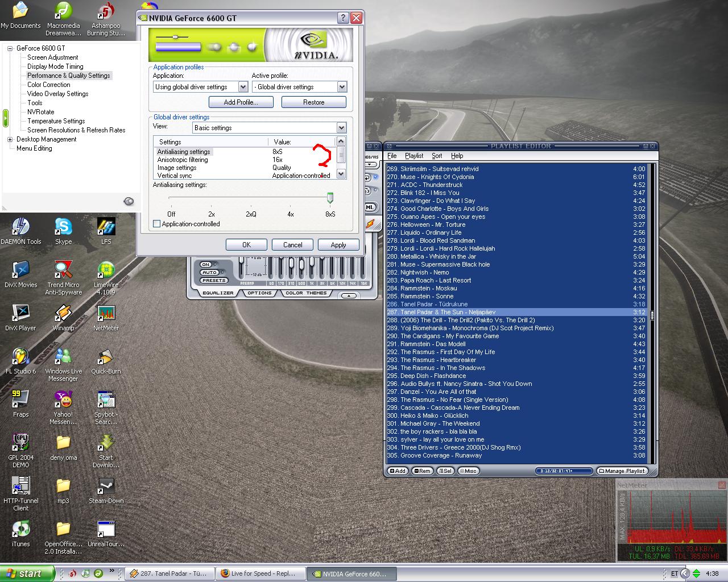Open the Spybot Search desktop icon
This screenshot has width=728, height=582.
coord(106,407)
